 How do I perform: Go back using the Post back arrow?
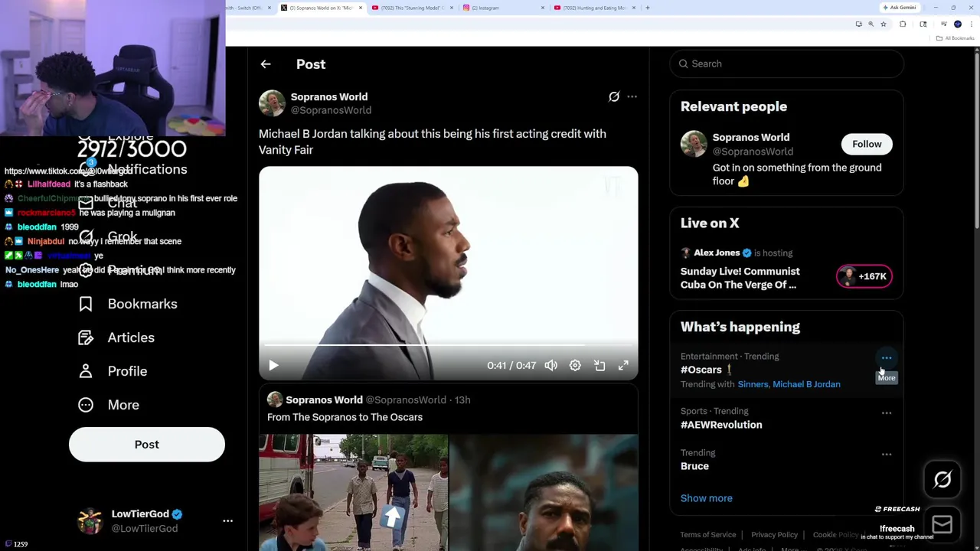coord(266,64)
